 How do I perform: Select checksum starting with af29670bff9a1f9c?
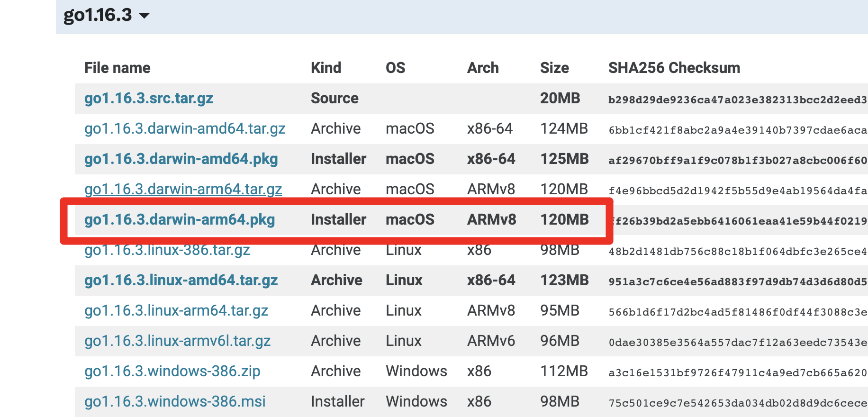pyautogui.click(x=738, y=160)
